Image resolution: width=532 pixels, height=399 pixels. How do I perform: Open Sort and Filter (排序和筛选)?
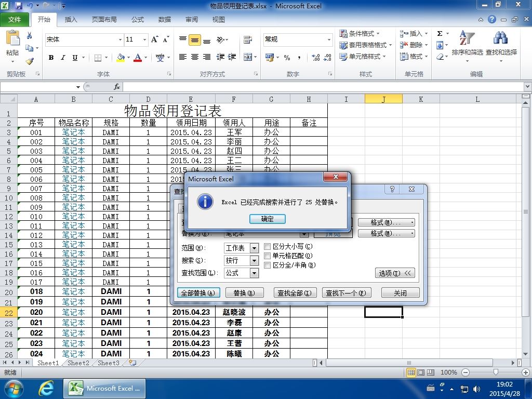coord(467,46)
